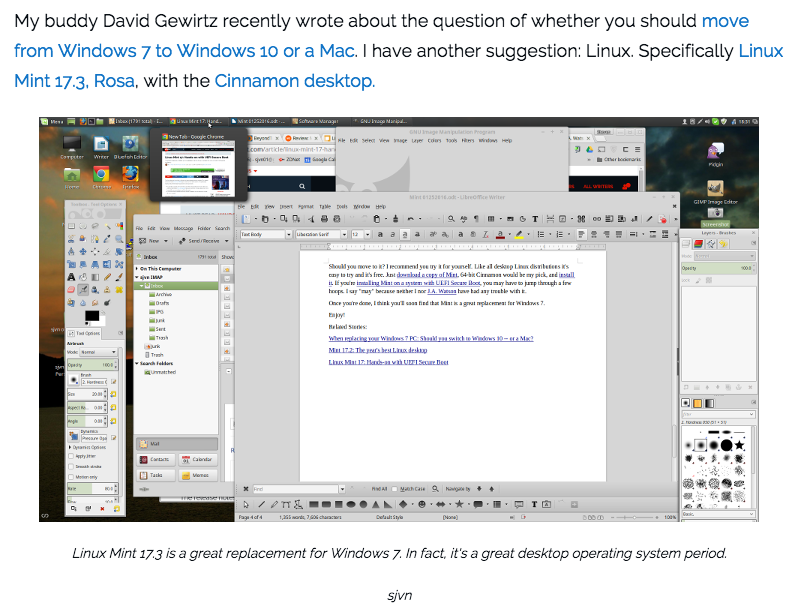This screenshot has width=791, height=610.
Task: Click the Print icon in Writer toolbar
Action: point(324,219)
